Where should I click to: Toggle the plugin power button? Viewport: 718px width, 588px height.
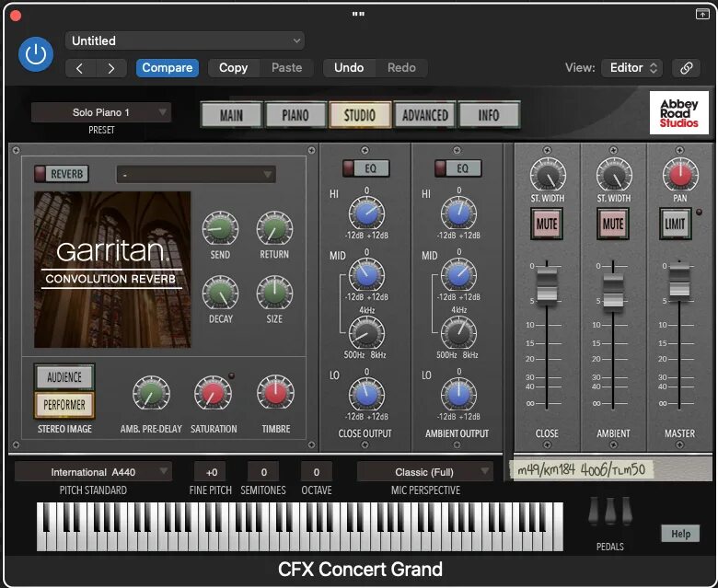pos(36,54)
